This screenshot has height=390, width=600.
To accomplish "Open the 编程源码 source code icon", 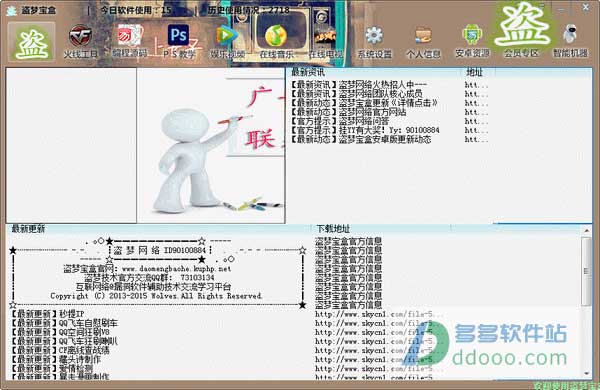I will [129, 42].
